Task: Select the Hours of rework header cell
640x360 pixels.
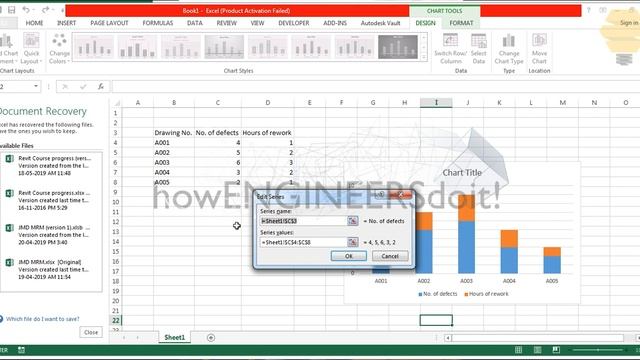Action: click(267, 133)
